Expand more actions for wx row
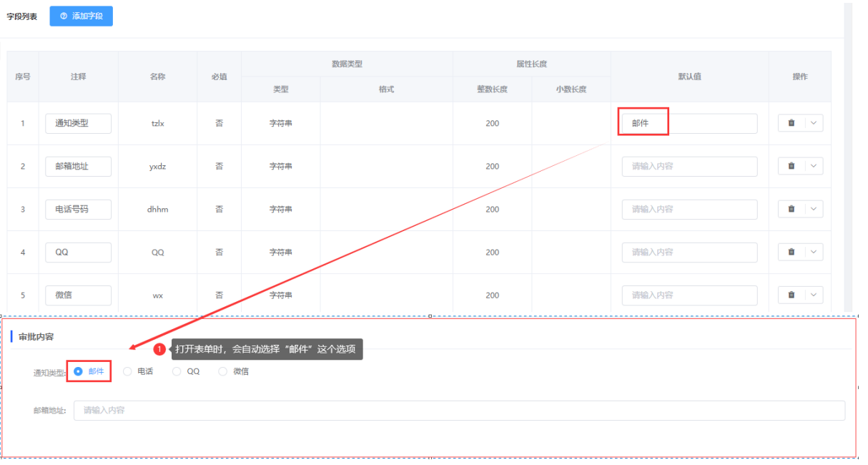Viewport: 868px width, 465px height. [x=814, y=295]
